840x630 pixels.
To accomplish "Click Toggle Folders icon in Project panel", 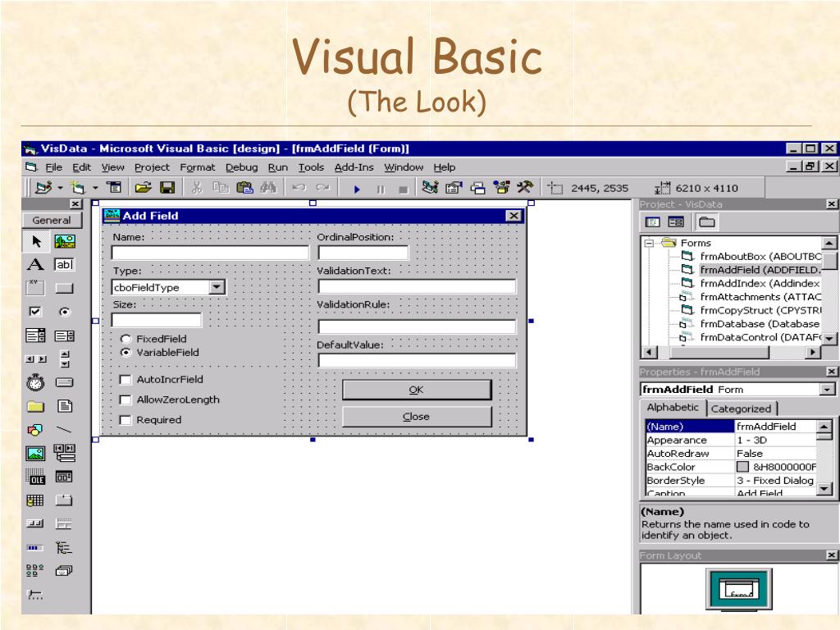I will click(x=706, y=221).
